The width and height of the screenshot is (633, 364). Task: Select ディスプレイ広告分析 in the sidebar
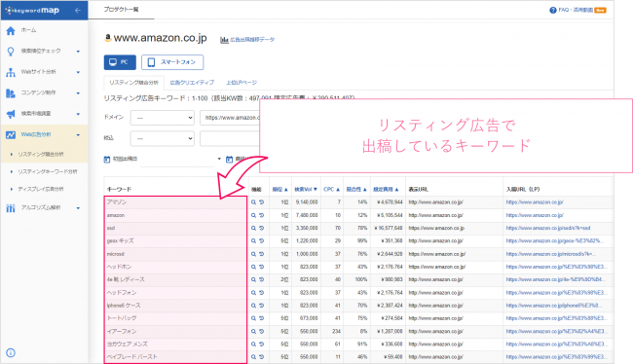point(41,189)
